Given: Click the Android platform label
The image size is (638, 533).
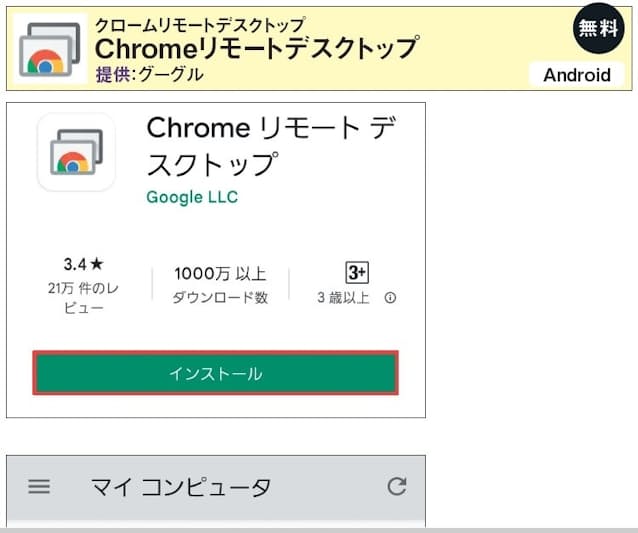Looking at the screenshot, I should pos(577,74).
